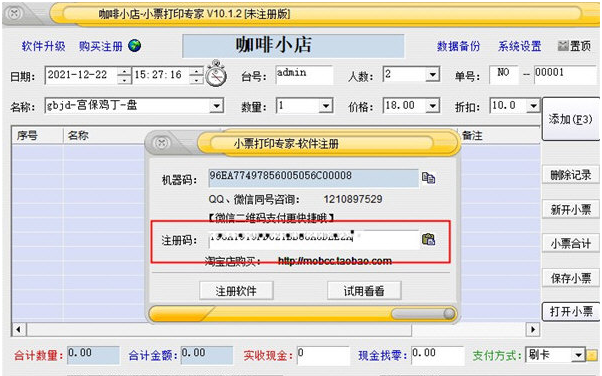
Task: Click the 试用看看 button
Action: 364,291
